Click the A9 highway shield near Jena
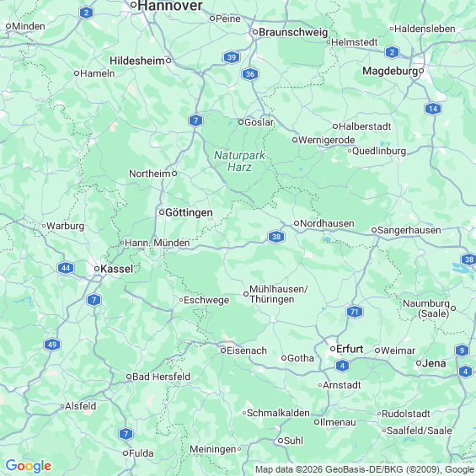Screen dimensions: 476x476 pos(462,350)
